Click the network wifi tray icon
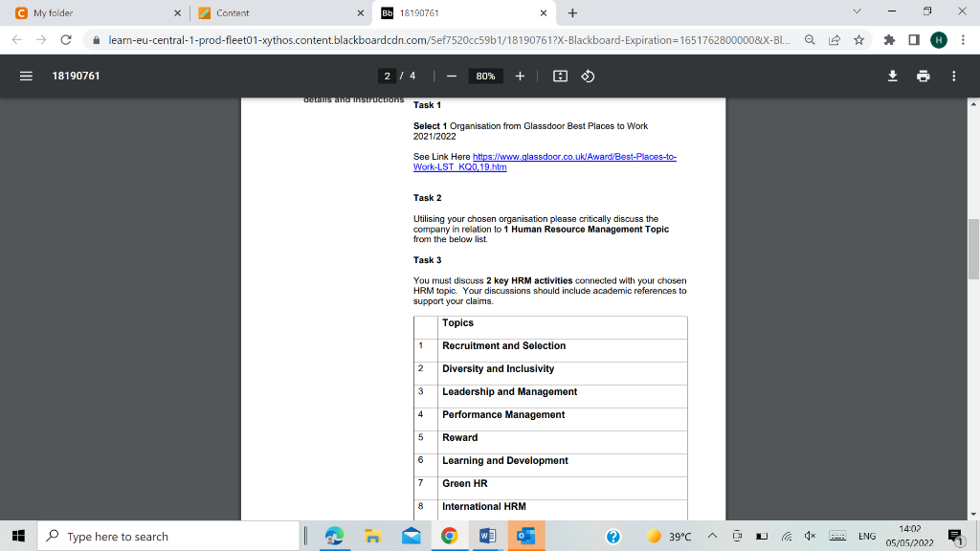This screenshot has height=551, width=980. click(787, 536)
